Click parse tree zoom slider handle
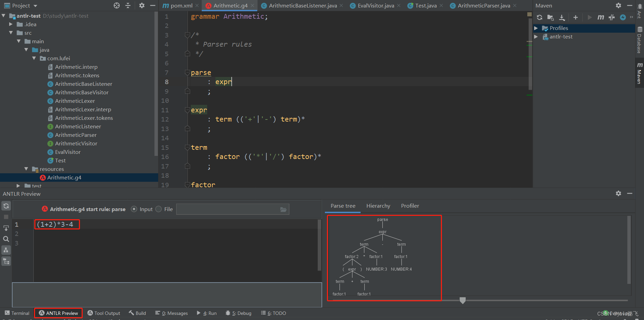644x320 pixels. click(462, 300)
